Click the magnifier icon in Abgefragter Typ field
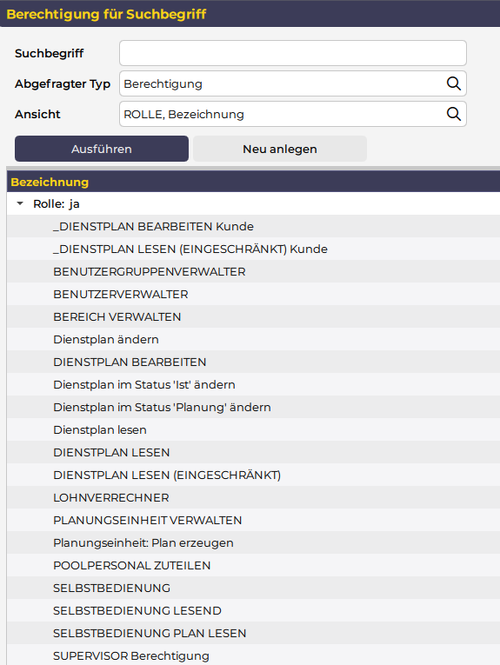The image size is (500, 665). point(453,84)
